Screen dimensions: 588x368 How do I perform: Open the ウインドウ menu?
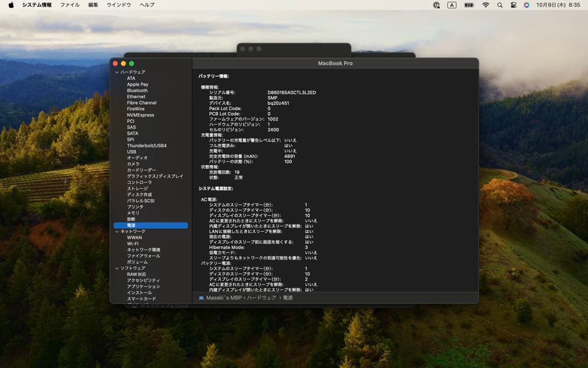click(119, 4)
